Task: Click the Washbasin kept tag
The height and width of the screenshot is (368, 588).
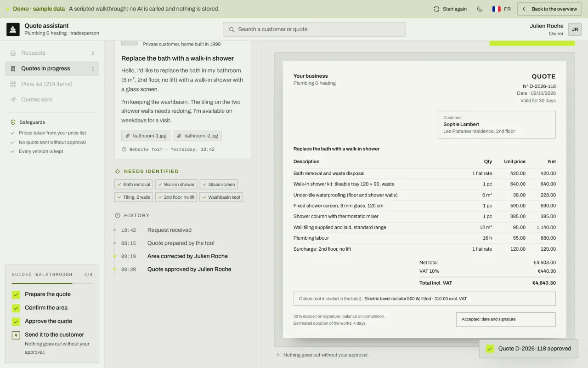Action: pyautogui.click(x=221, y=197)
